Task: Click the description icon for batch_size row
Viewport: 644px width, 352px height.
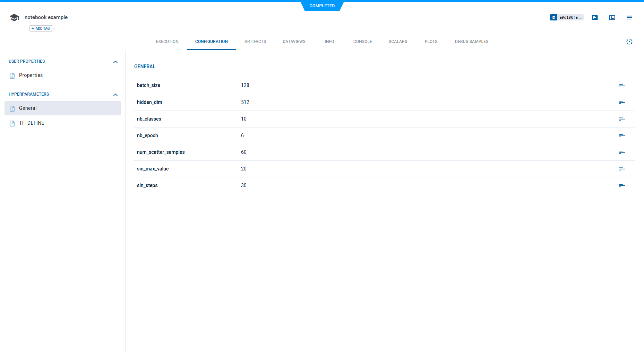Action: coord(622,86)
